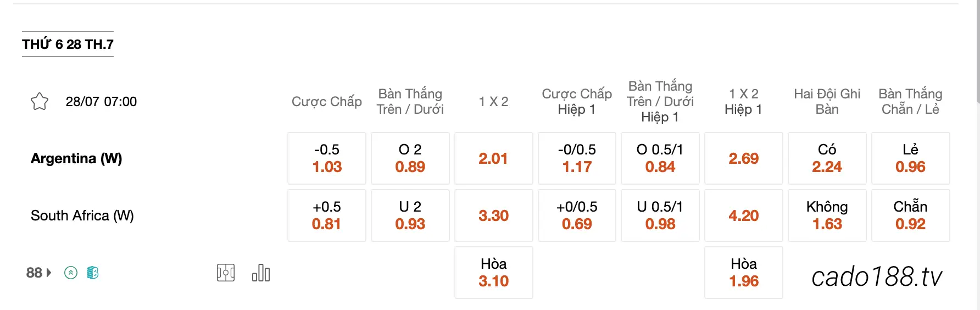The image size is (980, 310).
Task: Select South Africa +0.5 handicap odds 0.81
Action: pos(327,215)
